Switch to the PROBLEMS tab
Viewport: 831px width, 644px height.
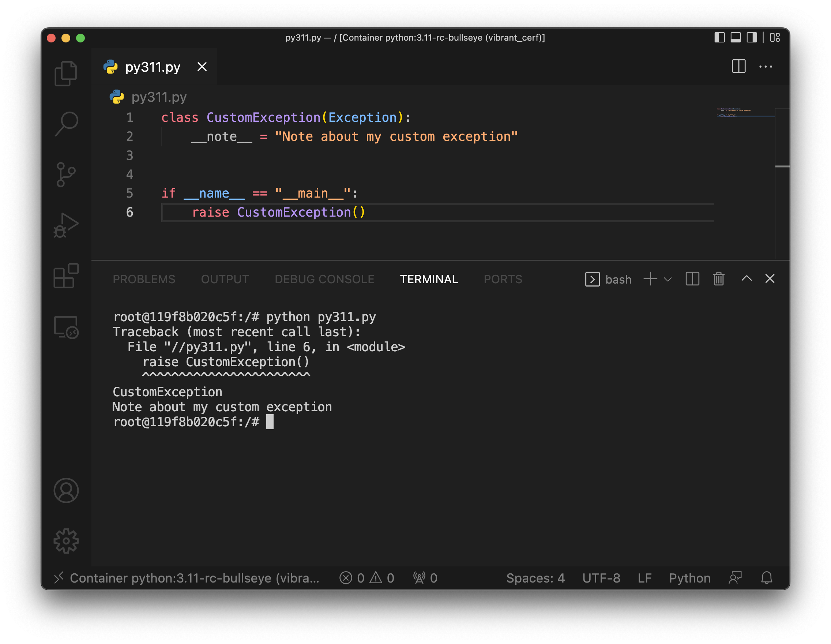(x=144, y=279)
